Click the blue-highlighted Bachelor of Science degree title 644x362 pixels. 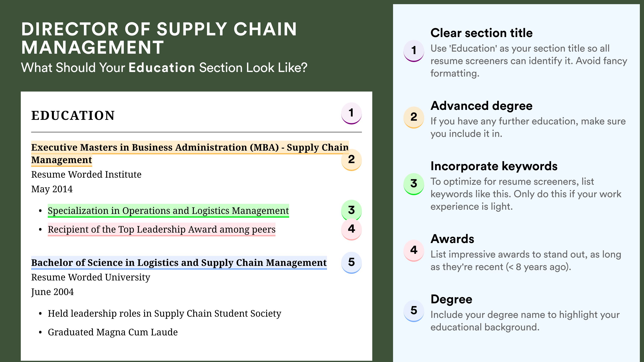179,263
